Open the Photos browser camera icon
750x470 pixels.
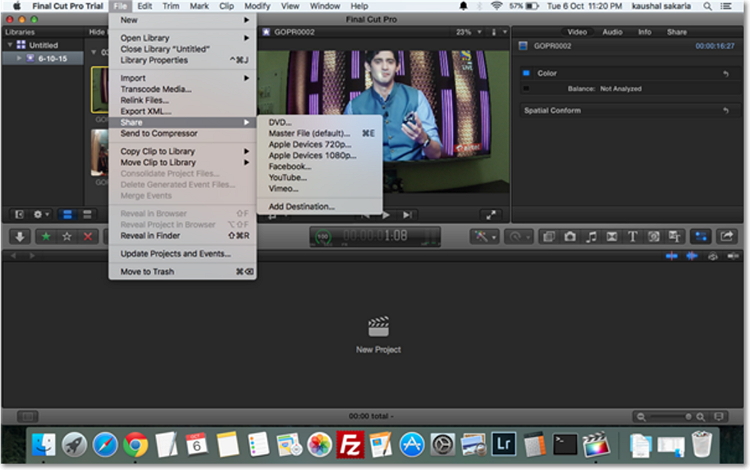click(x=568, y=237)
